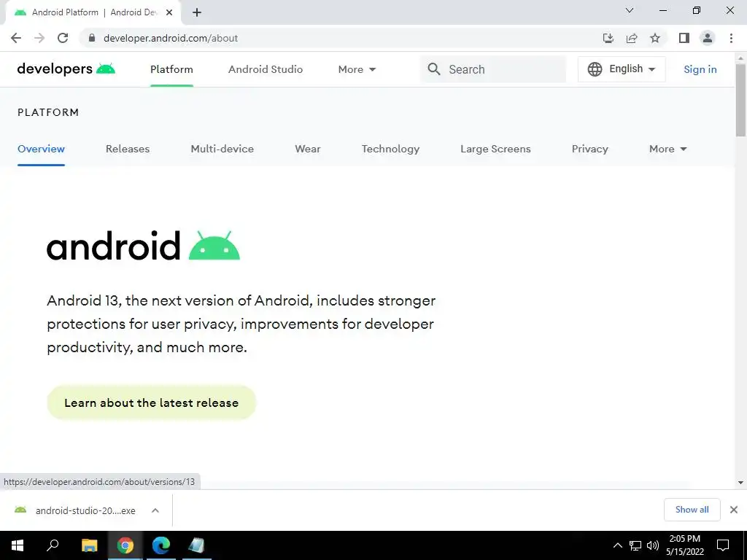747x560 pixels.
Task: Switch to the Releases tab
Action: (128, 149)
